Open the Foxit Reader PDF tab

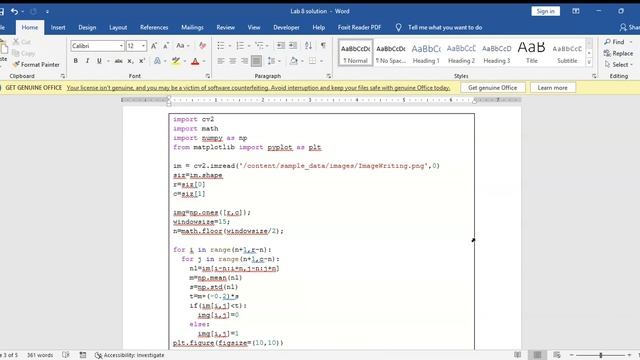[359, 27]
